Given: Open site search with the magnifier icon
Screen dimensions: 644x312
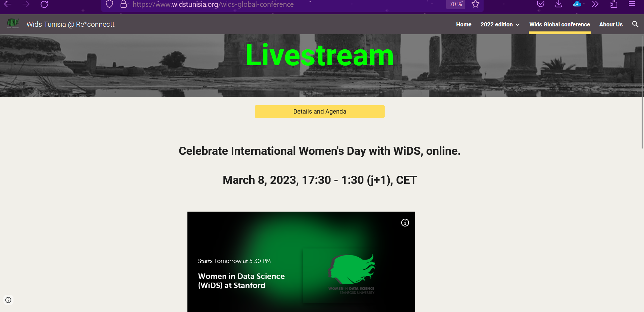Looking at the screenshot, I should tap(635, 24).
